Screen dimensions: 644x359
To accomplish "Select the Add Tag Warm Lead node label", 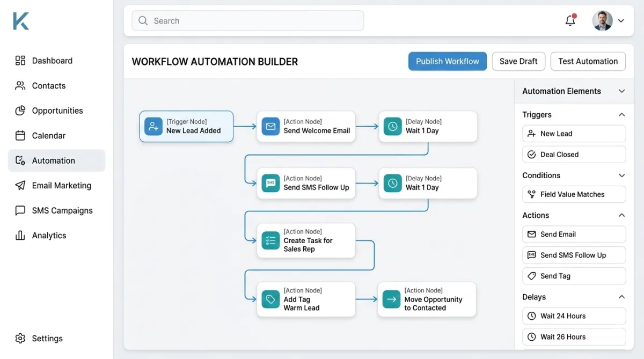I will pyautogui.click(x=302, y=304).
